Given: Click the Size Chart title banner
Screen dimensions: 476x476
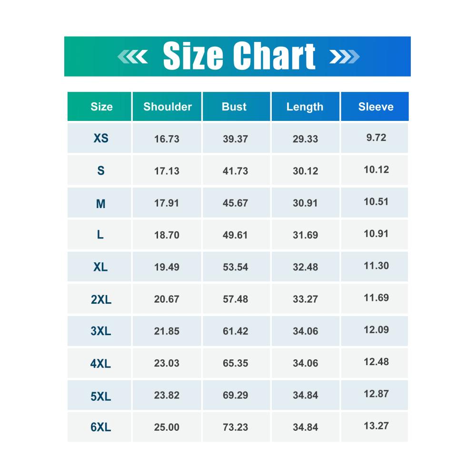Looking at the screenshot, I should (x=238, y=57).
